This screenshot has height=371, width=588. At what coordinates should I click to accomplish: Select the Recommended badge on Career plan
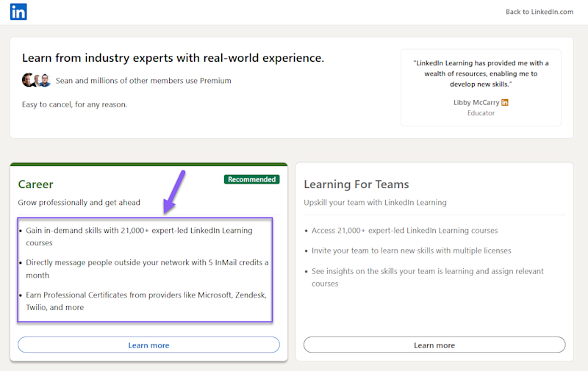pyautogui.click(x=251, y=179)
